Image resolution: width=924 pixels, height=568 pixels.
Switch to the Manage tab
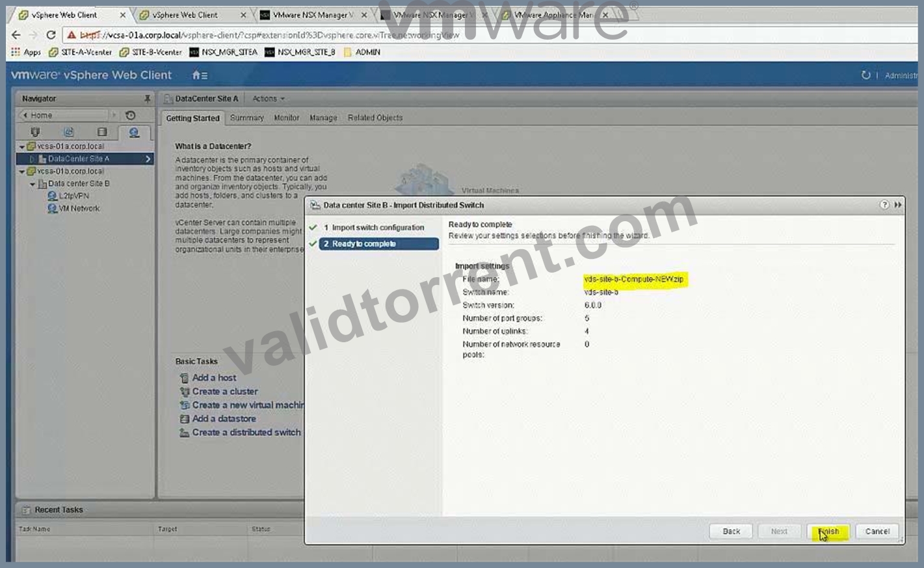[323, 118]
